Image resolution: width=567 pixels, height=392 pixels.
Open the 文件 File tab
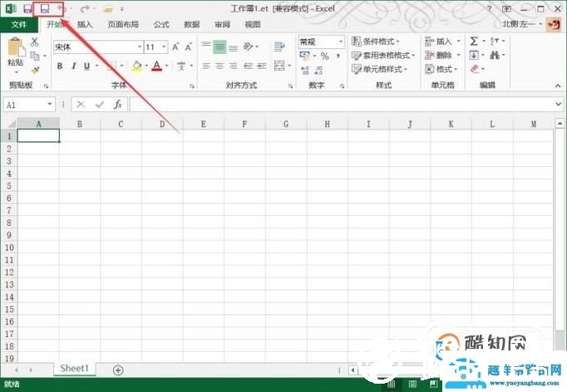tap(19, 25)
